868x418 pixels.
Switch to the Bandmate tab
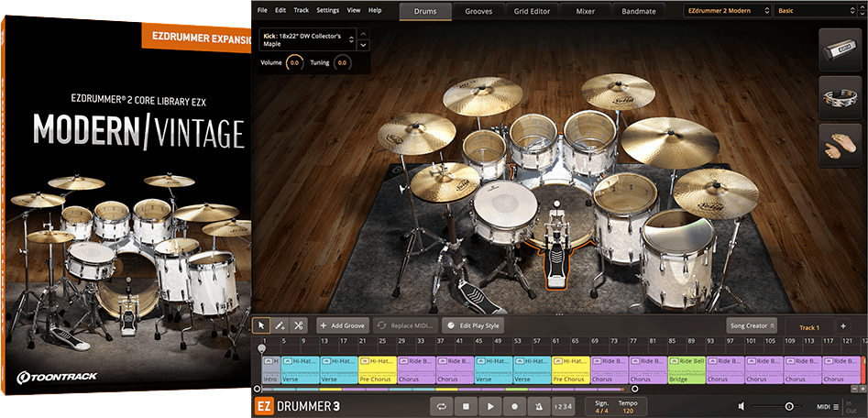coord(639,11)
